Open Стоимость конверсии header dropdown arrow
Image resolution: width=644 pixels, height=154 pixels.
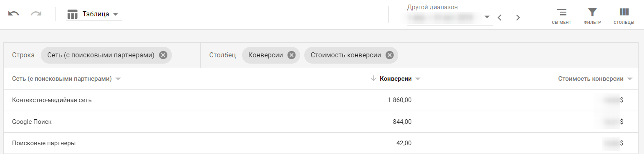629,79
